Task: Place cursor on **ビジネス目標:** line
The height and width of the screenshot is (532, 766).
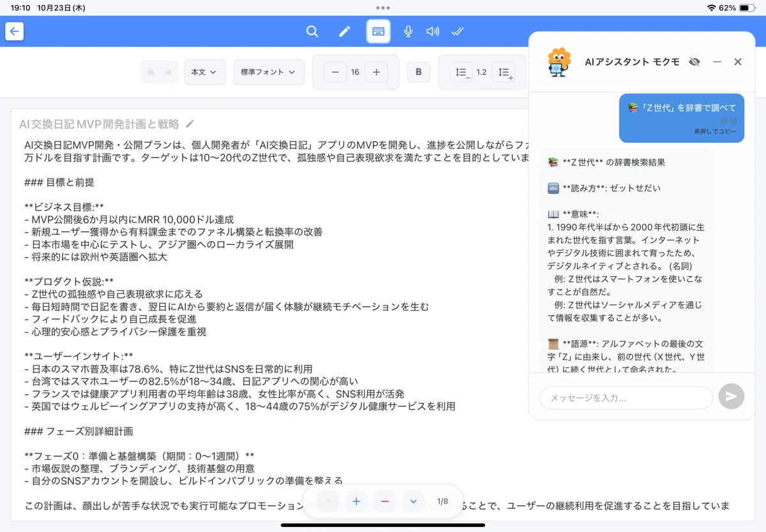Action: point(64,207)
